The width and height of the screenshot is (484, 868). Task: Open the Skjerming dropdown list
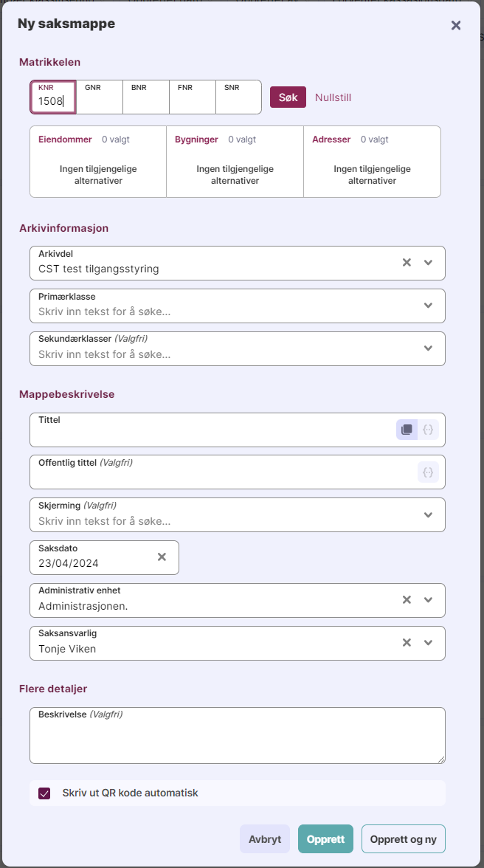click(x=428, y=514)
